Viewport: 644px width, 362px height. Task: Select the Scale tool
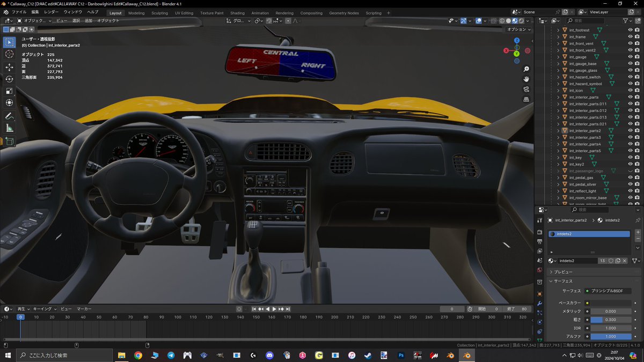[x=10, y=91]
